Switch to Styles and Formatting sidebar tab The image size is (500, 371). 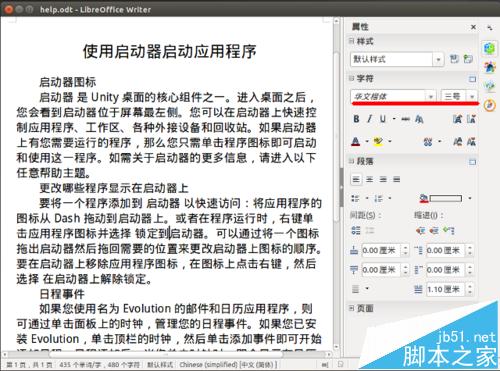(490, 67)
